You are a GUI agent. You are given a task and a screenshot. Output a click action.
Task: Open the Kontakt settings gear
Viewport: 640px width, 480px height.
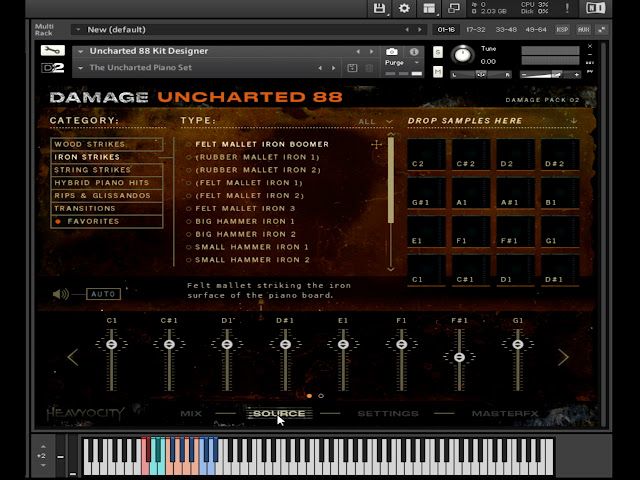[x=404, y=8]
